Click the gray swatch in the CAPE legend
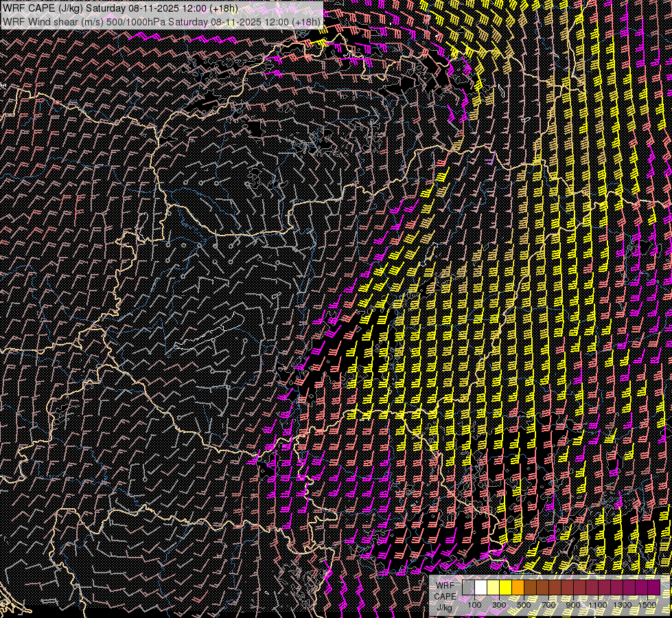 tap(468, 587)
